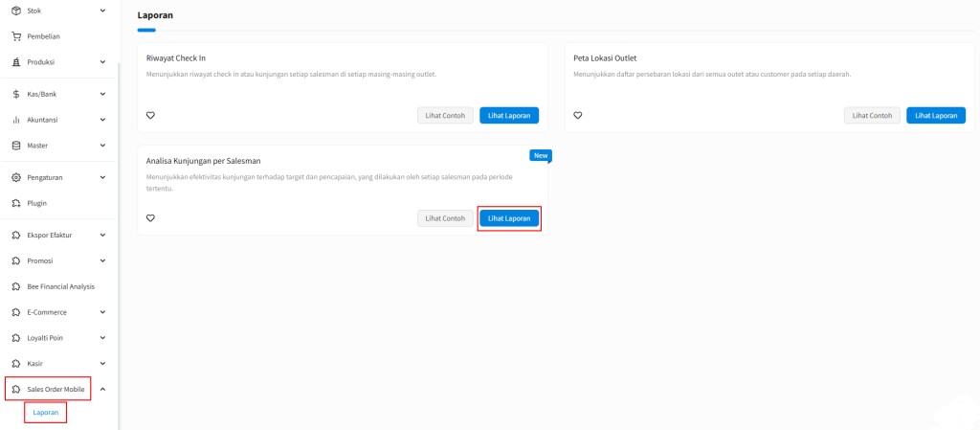Click Lihat Contoh for Riwayat Check In
This screenshot has height=430, width=980.
[445, 116]
